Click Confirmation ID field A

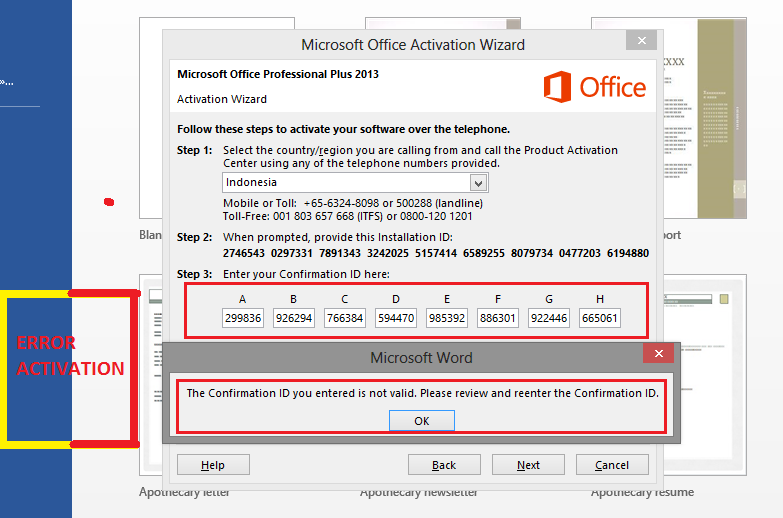243,318
